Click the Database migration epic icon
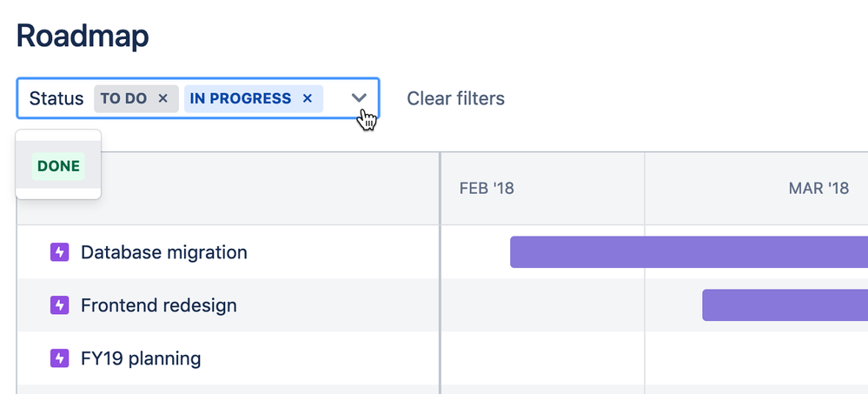The height and width of the screenshot is (394, 868). pos(59,252)
